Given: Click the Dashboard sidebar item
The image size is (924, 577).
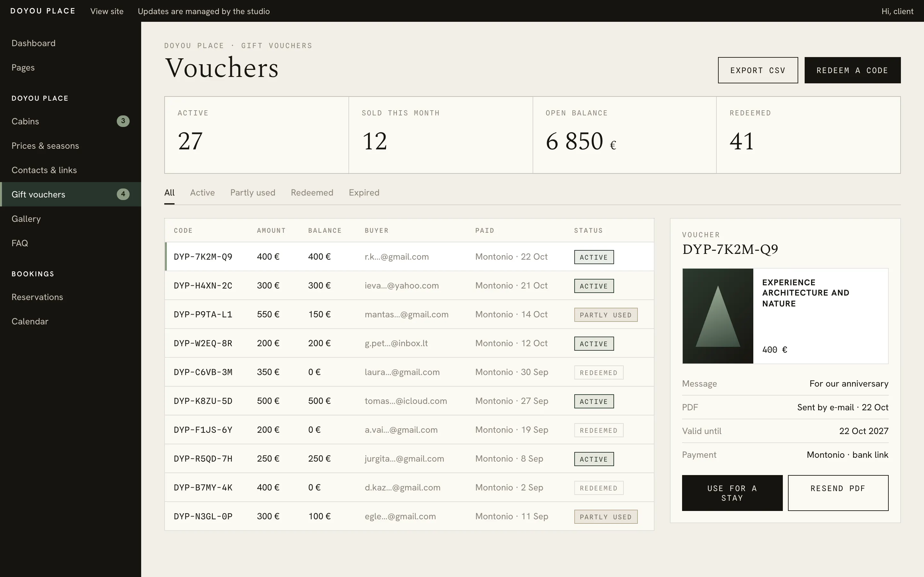Looking at the screenshot, I should [x=33, y=43].
